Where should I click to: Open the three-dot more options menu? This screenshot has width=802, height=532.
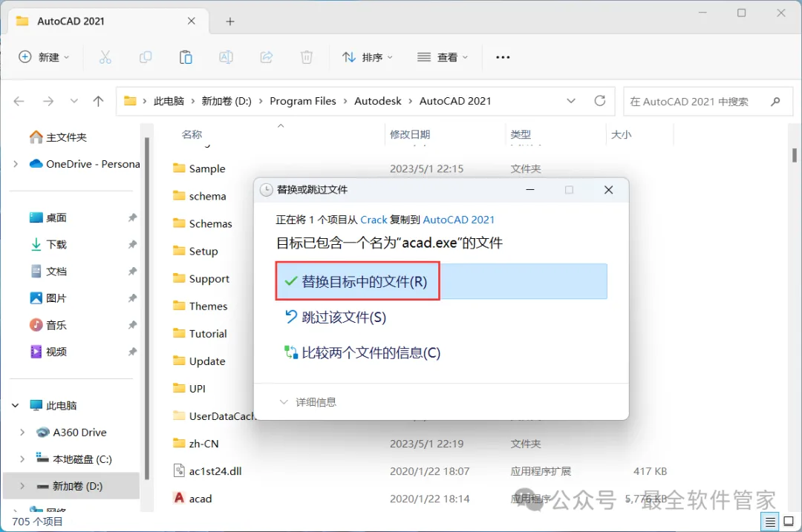pyautogui.click(x=503, y=57)
